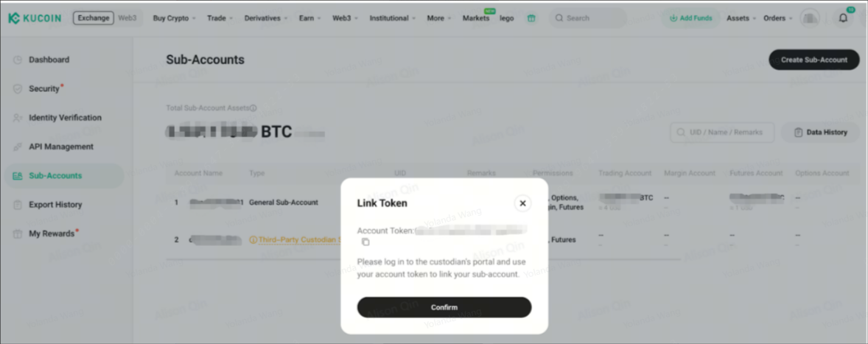Expand the Assets dropdown
868x344 pixels.
tap(741, 18)
